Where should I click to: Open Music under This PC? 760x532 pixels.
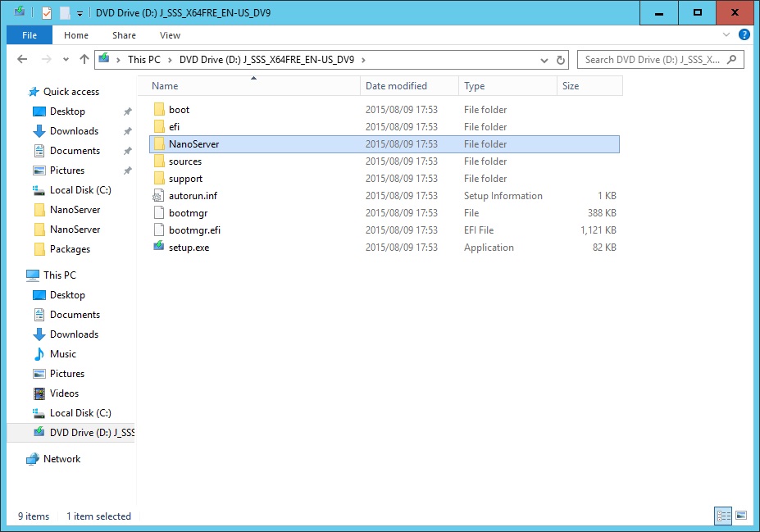[x=62, y=354]
